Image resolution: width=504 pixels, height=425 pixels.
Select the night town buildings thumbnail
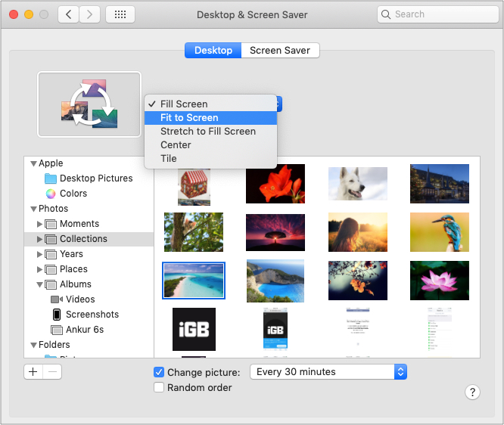click(440, 184)
